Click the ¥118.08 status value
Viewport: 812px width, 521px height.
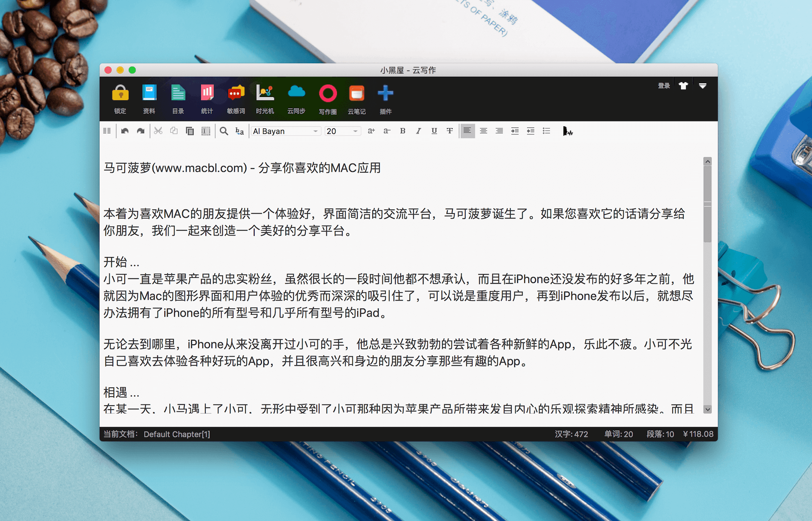point(698,434)
